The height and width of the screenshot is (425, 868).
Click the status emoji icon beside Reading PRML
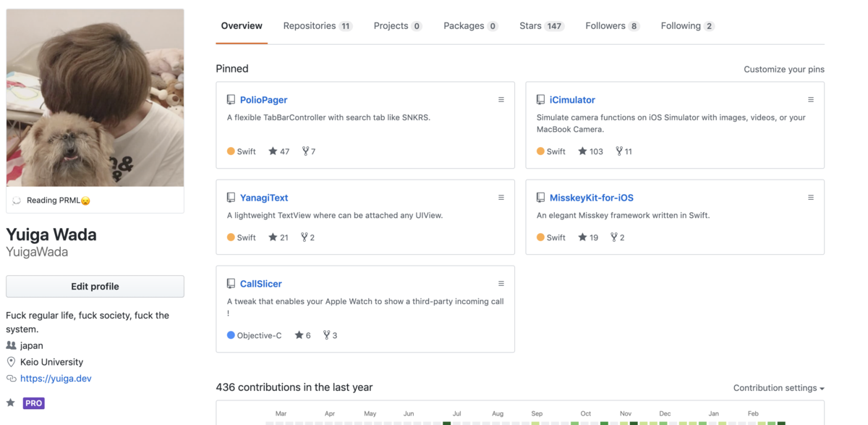(17, 201)
